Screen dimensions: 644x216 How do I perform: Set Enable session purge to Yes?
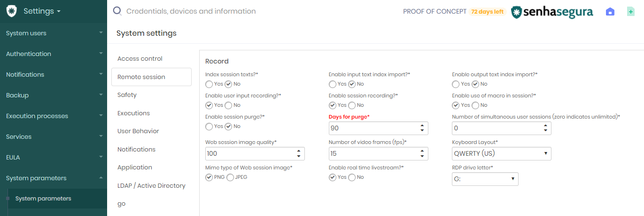point(209,127)
